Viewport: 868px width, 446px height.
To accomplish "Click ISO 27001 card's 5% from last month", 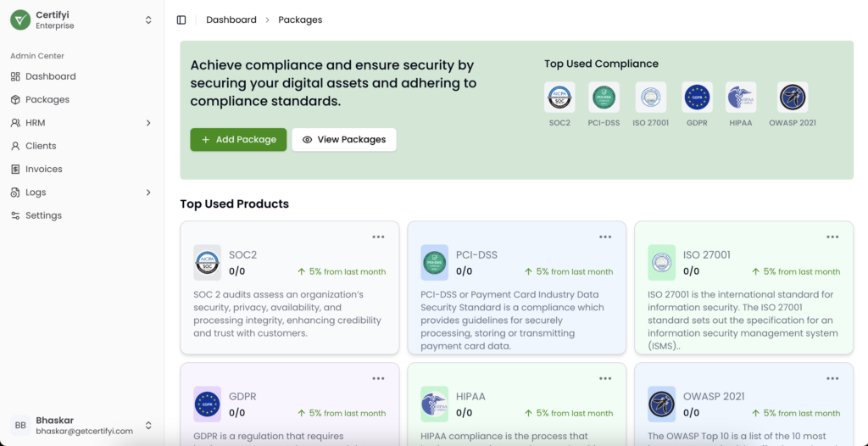I will (x=796, y=272).
